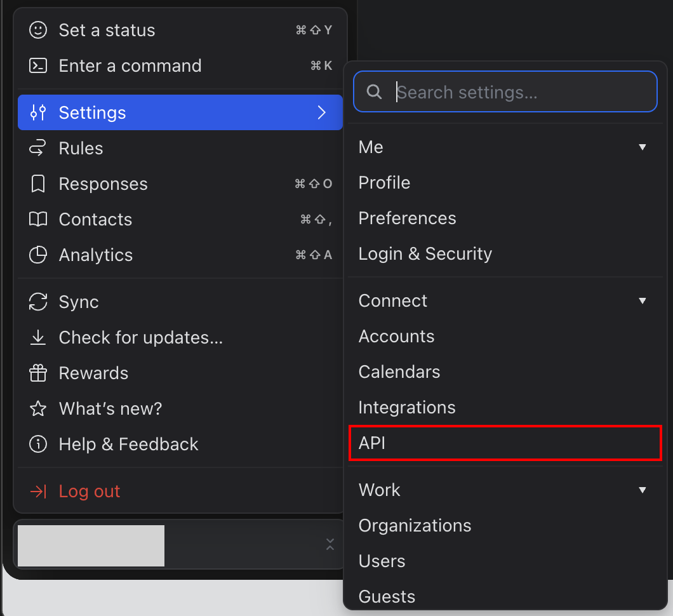Open Integrations settings
The height and width of the screenshot is (616, 673).
pyautogui.click(x=505, y=408)
